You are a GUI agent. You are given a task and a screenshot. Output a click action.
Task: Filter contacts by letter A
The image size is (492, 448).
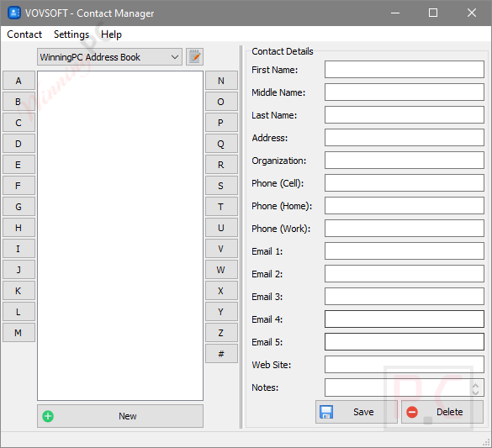pos(19,81)
